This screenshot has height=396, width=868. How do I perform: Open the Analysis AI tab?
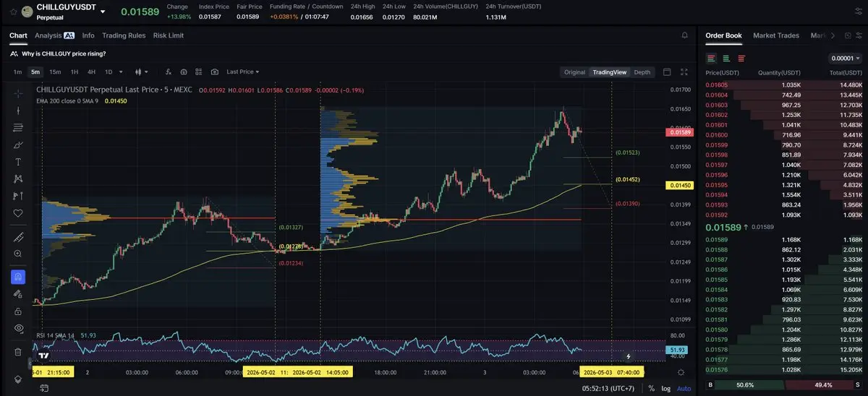54,35
